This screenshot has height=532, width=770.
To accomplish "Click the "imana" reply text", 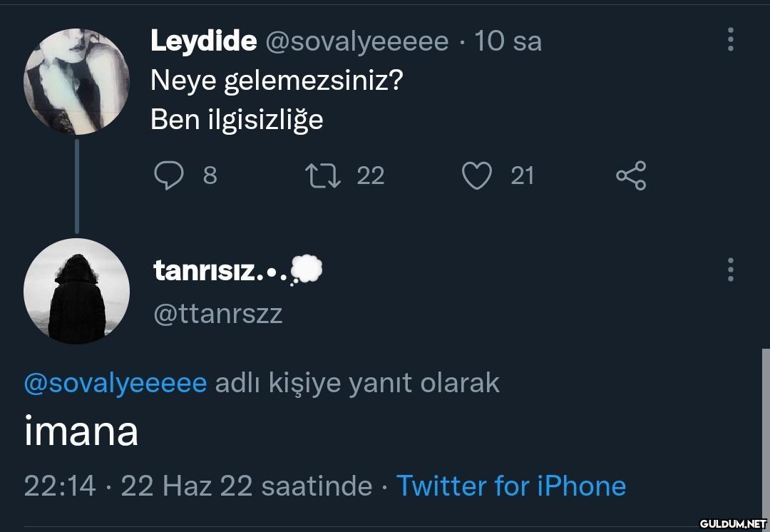I will pyautogui.click(x=81, y=431).
